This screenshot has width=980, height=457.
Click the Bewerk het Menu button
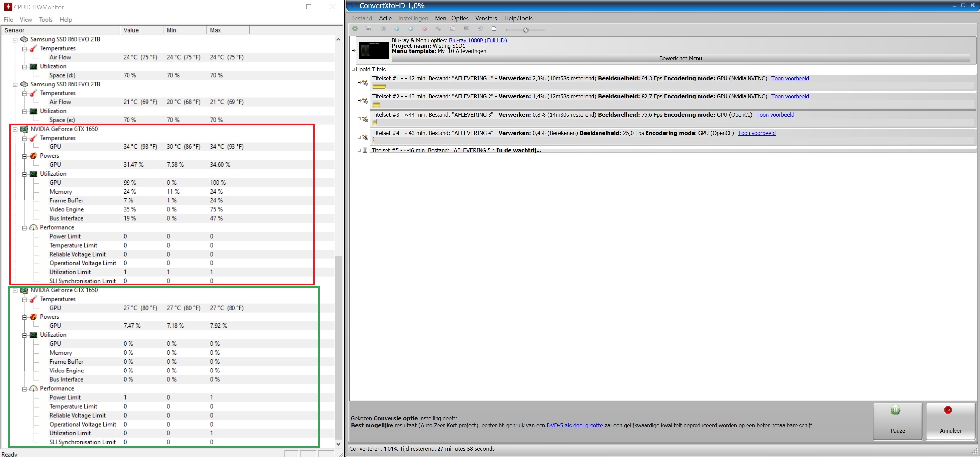pyautogui.click(x=681, y=59)
